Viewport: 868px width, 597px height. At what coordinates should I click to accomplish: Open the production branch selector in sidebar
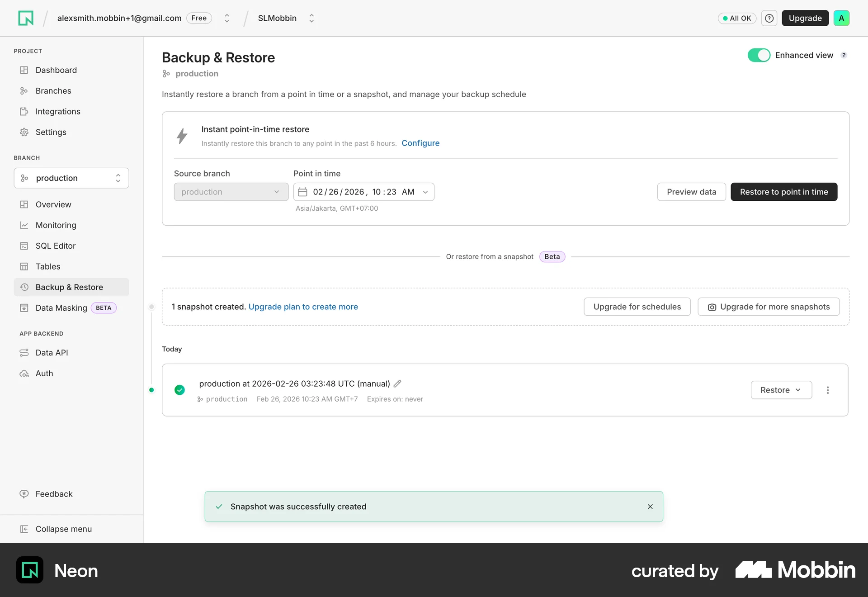tap(71, 178)
